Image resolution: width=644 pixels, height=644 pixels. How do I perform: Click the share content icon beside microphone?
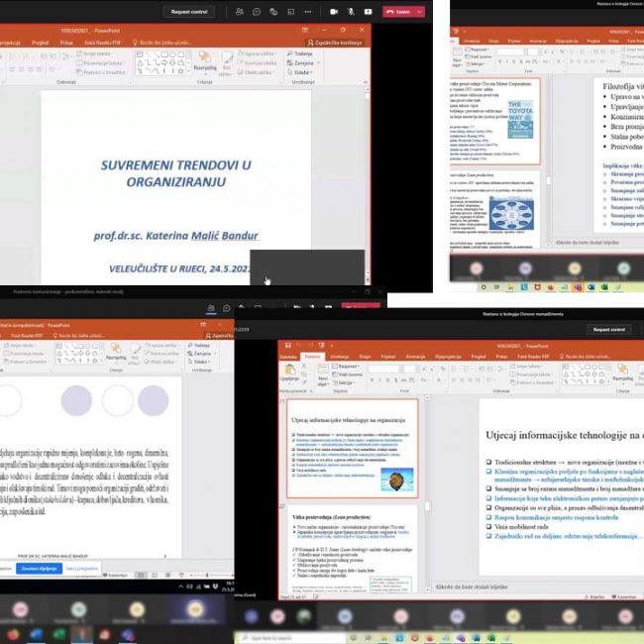(x=368, y=11)
